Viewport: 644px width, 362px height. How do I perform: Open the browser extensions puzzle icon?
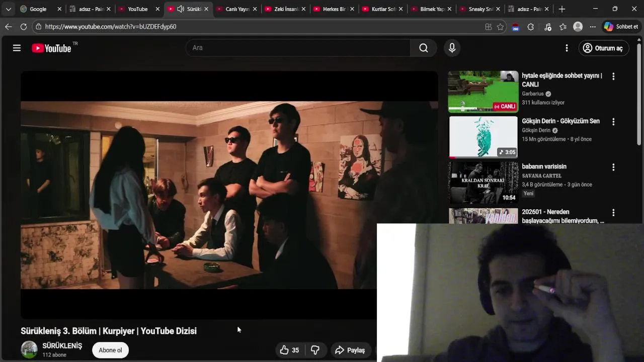click(530, 27)
